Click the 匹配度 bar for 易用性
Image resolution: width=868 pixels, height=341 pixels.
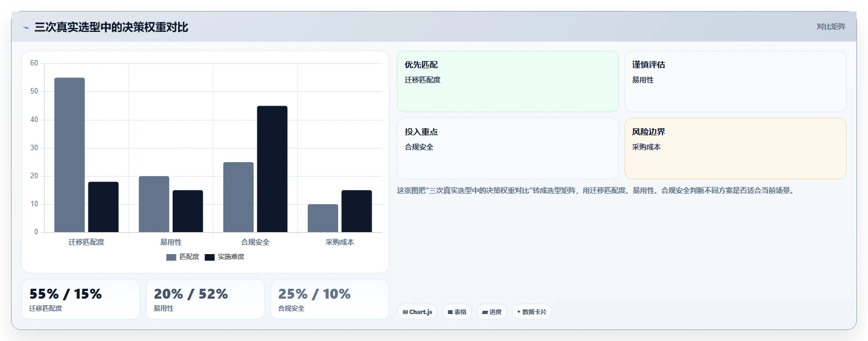pyautogui.click(x=154, y=204)
